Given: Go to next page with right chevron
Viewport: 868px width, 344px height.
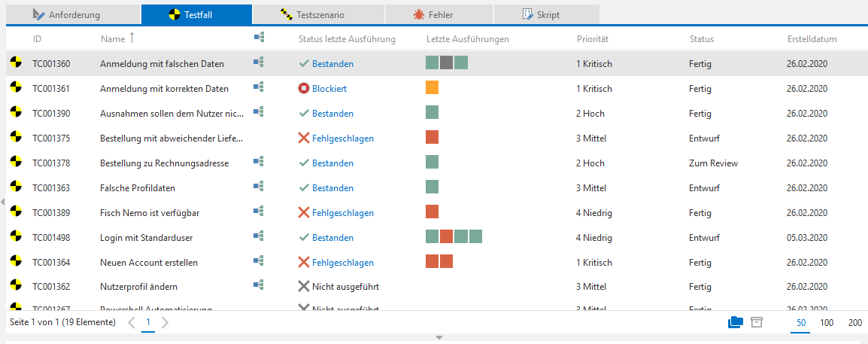Looking at the screenshot, I should click(165, 323).
